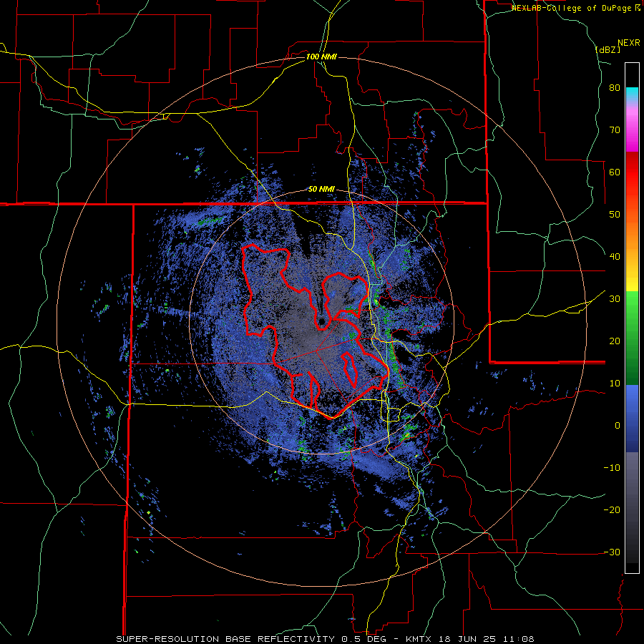
Task: Click the SUPER-RESOLUTION BASE REFLECTIVITY caption
Action: 225,639
